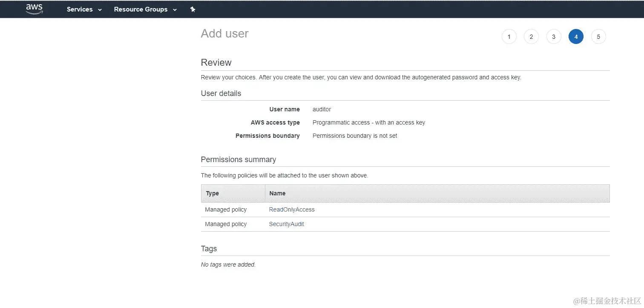Open the ReadOnlyAccess policy link
Image resolution: width=644 pixels, height=308 pixels.
tap(292, 209)
